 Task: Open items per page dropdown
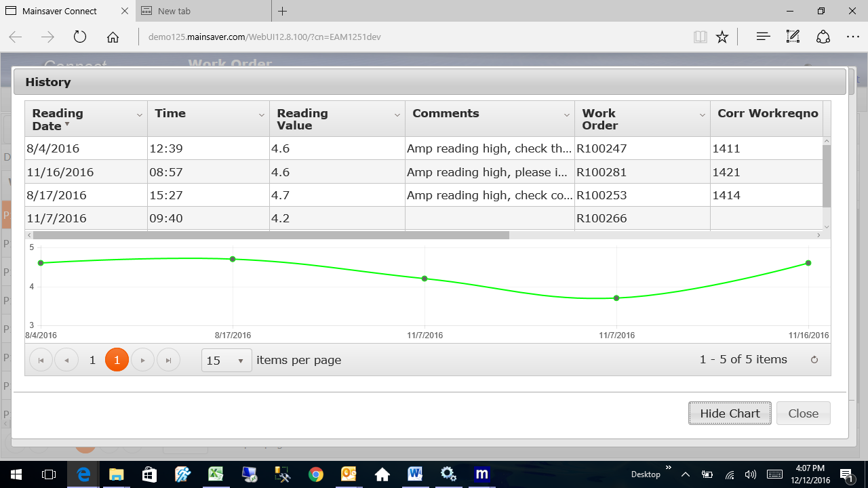click(226, 361)
